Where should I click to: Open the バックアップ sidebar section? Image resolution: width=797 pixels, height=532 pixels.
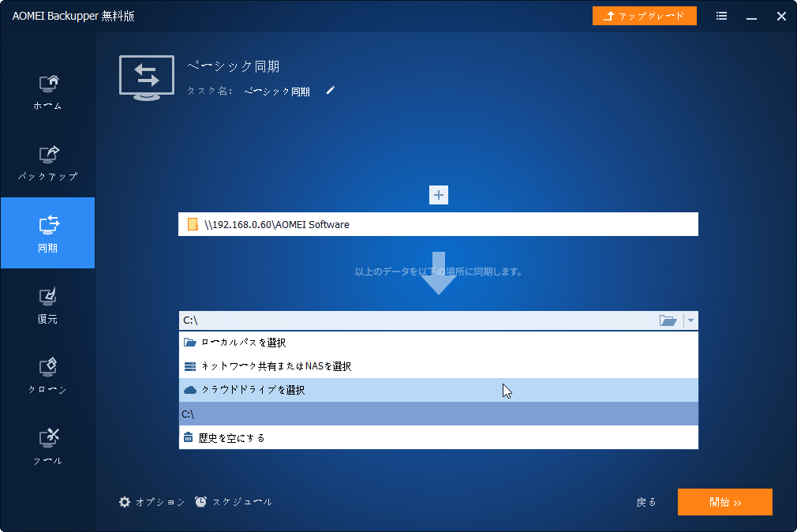[x=48, y=163]
